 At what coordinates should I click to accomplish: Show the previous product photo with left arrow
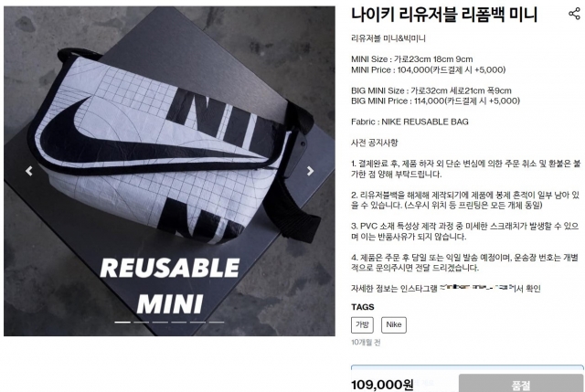pyautogui.click(x=29, y=171)
